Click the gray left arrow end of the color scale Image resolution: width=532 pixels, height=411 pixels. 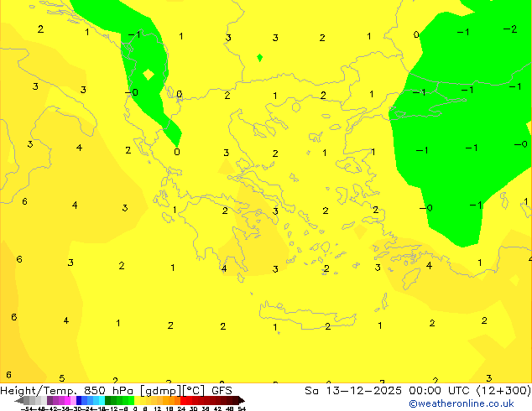(x=19, y=400)
